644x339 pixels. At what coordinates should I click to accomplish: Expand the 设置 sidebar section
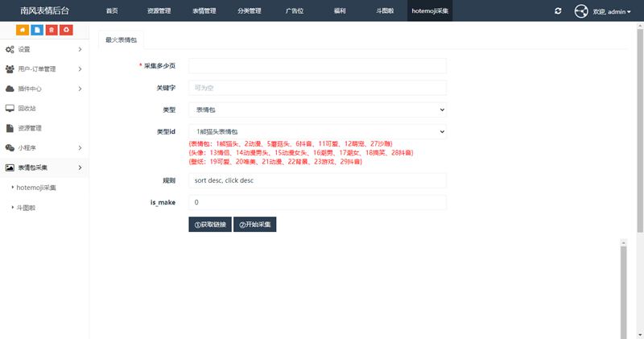(x=43, y=50)
